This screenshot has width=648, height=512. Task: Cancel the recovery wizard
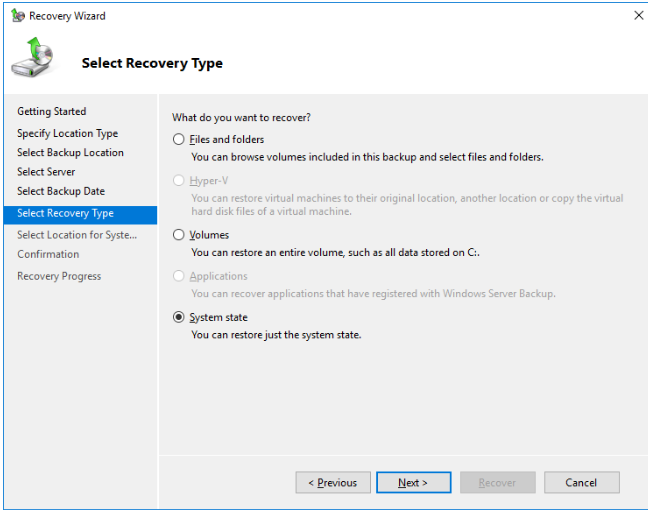click(581, 483)
